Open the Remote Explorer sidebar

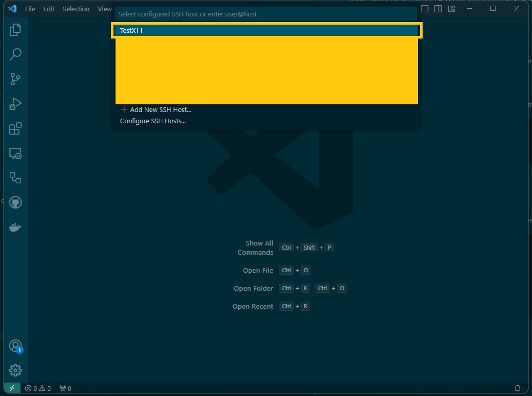point(15,154)
